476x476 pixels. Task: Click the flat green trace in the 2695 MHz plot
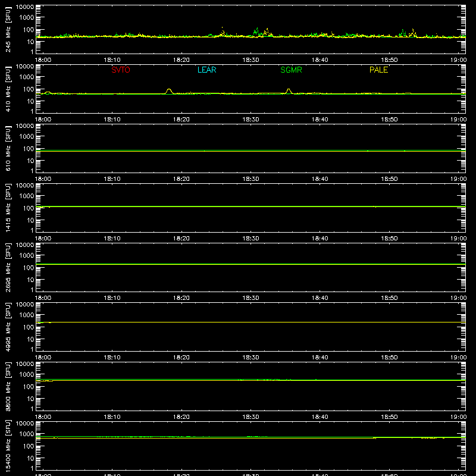coord(250,264)
